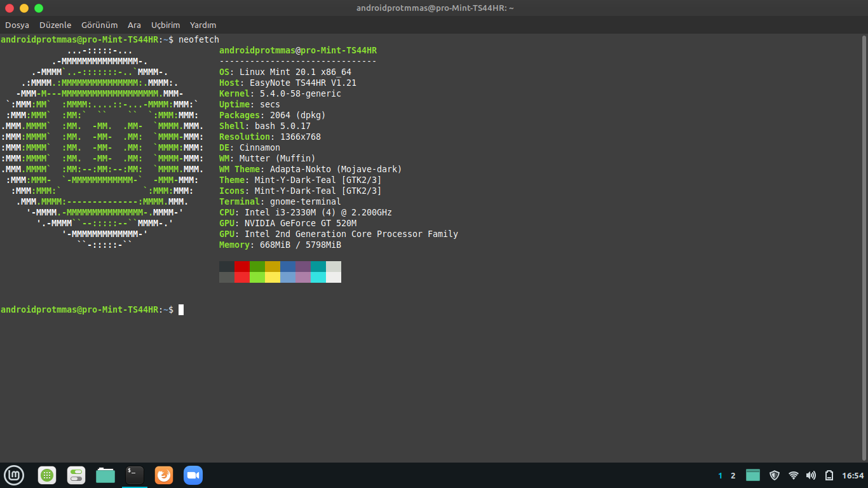Image resolution: width=868 pixels, height=488 pixels.
Task: Maximize terminal with the green button
Action: point(39,8)
